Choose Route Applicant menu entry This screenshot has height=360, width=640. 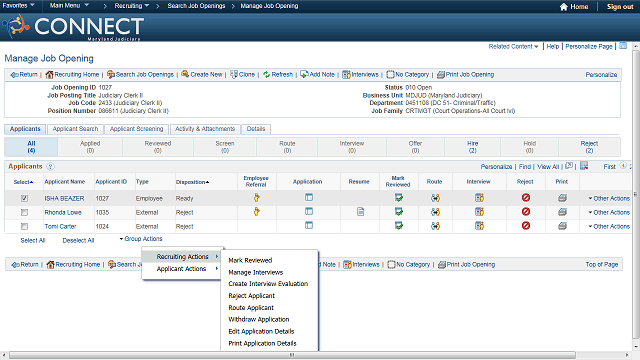251,308
